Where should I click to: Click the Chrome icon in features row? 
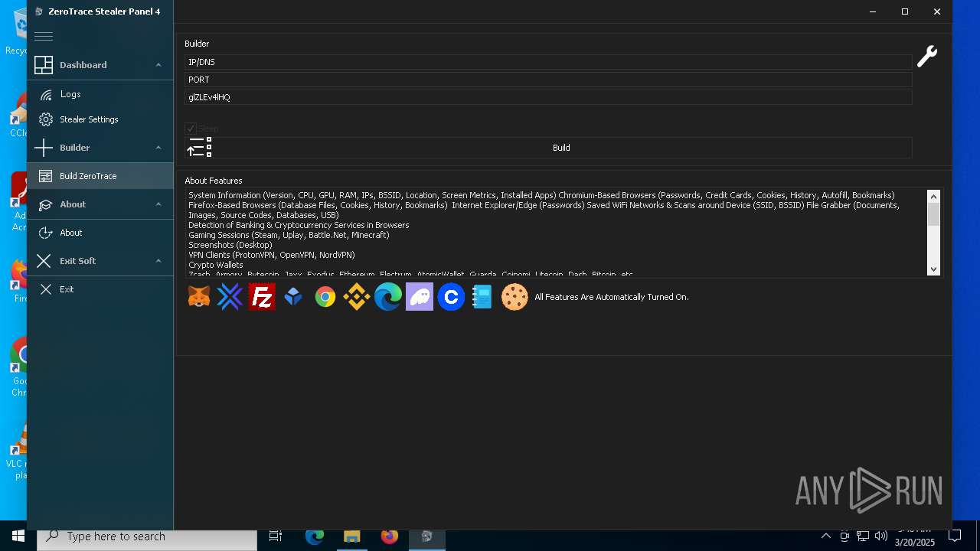(x=325, y=297)
